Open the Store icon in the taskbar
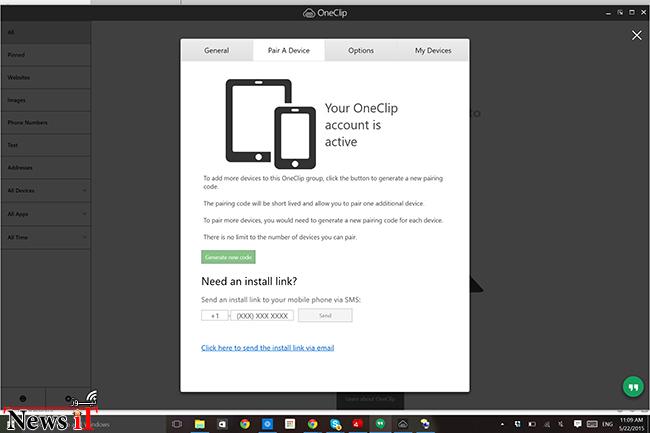 222,424
